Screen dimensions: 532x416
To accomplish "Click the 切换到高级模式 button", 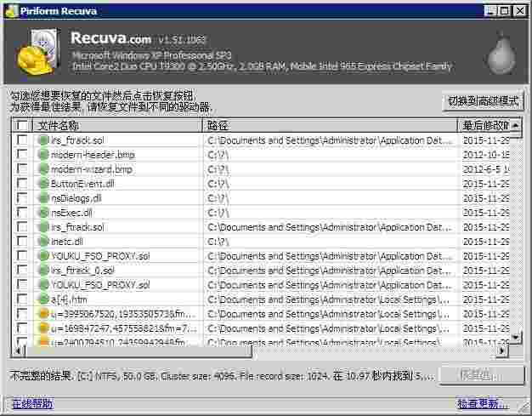I will coord(483,101).
